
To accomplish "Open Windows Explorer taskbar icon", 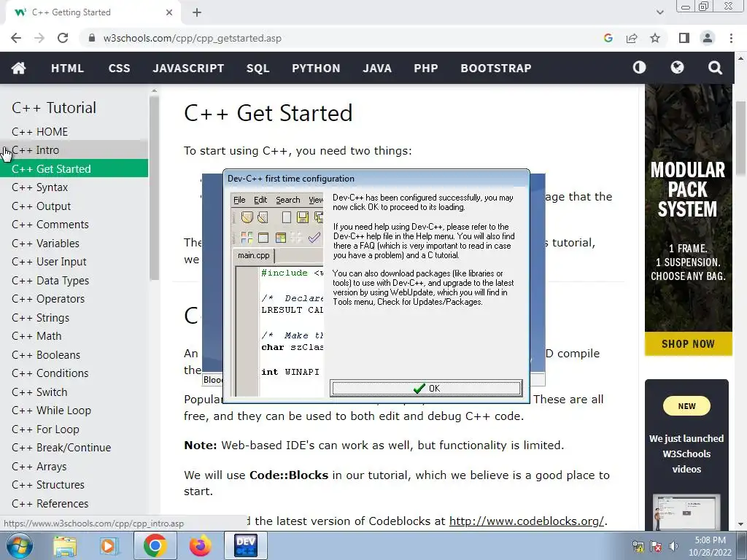I will [65, 545].
